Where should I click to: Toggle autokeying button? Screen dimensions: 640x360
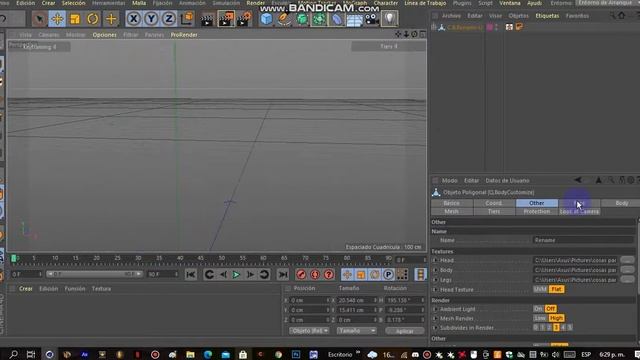click(x=315, y=274)
